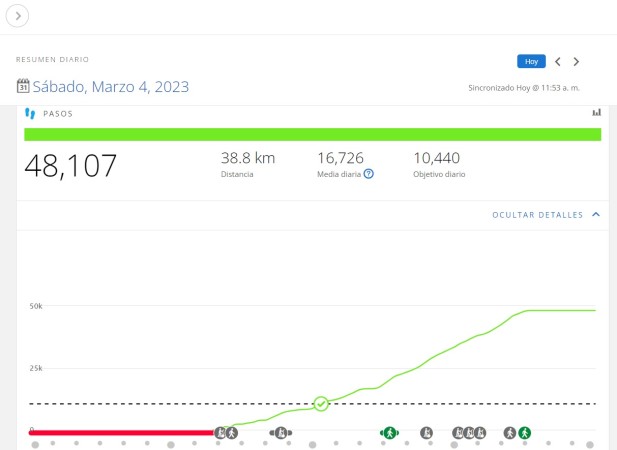Click the red sleep bar on the timeline

(121, 433)
